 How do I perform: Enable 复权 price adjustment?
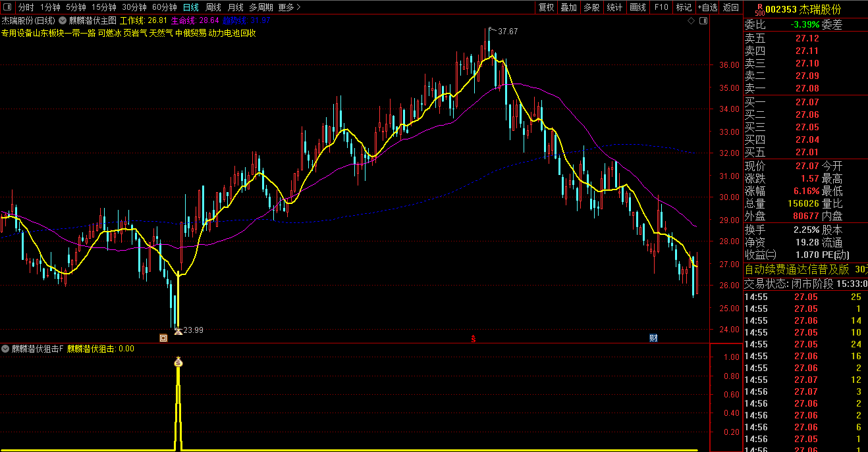[x=546, y=7]
